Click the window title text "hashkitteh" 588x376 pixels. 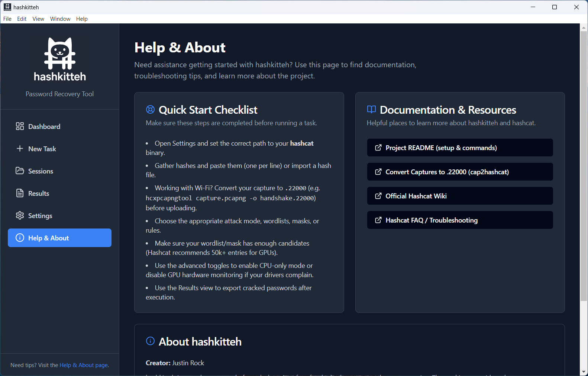click(x=26, y=7)
